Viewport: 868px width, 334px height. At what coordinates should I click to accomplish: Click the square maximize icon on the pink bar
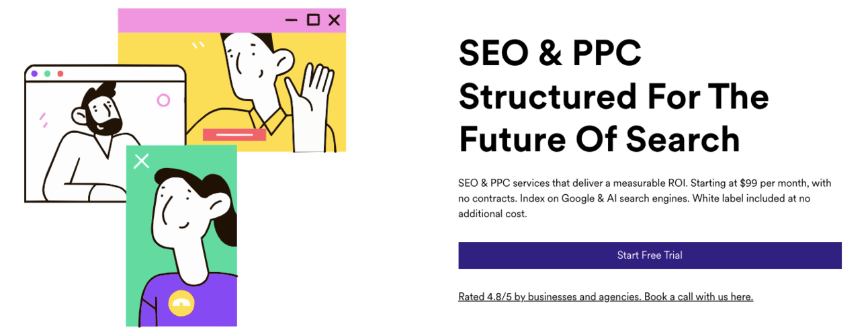(x=313, y=20)
